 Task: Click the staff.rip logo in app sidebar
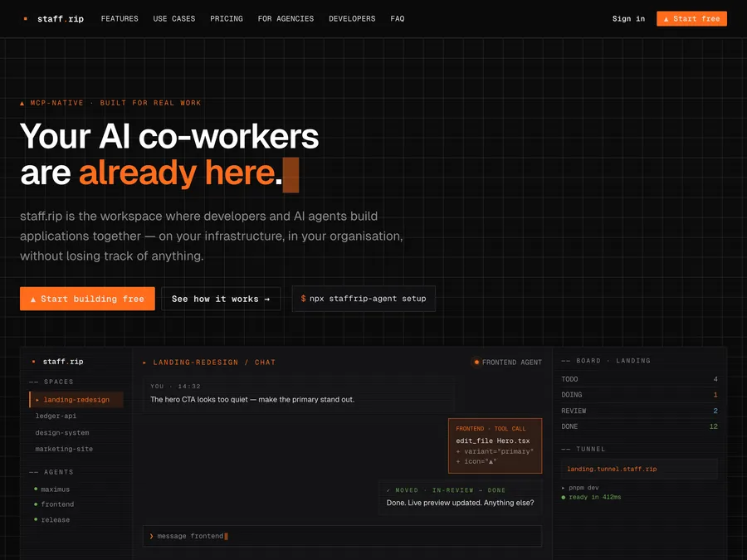[57, 362]
